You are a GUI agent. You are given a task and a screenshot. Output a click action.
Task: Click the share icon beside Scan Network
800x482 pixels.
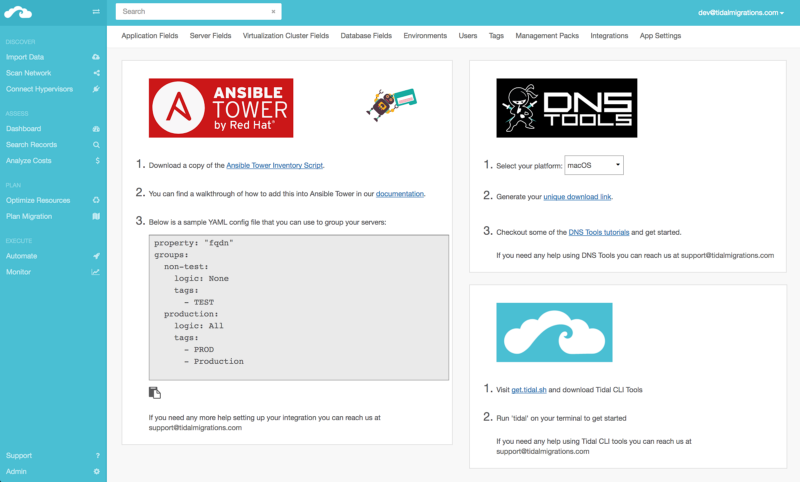click(96, 73)
